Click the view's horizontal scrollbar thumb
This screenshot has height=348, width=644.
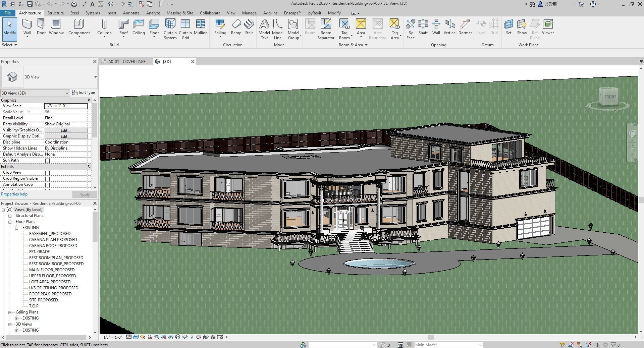[431, 337]
